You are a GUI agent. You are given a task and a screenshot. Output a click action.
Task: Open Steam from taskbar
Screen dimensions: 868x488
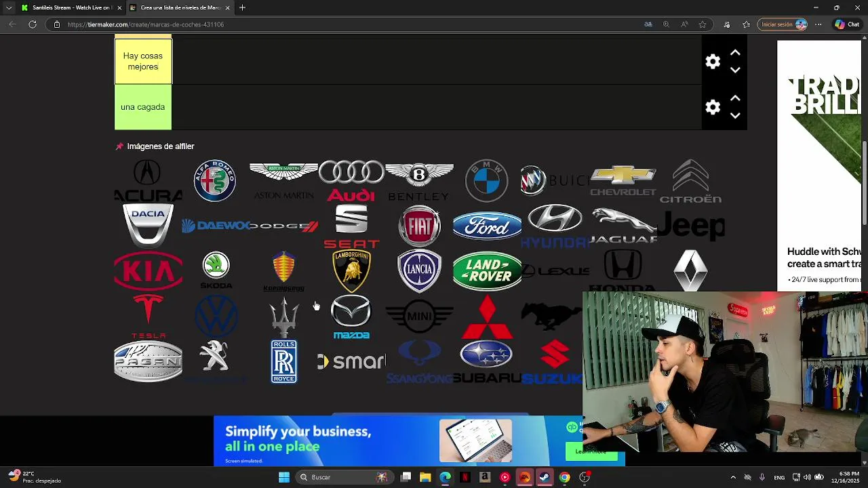(545, 477)
